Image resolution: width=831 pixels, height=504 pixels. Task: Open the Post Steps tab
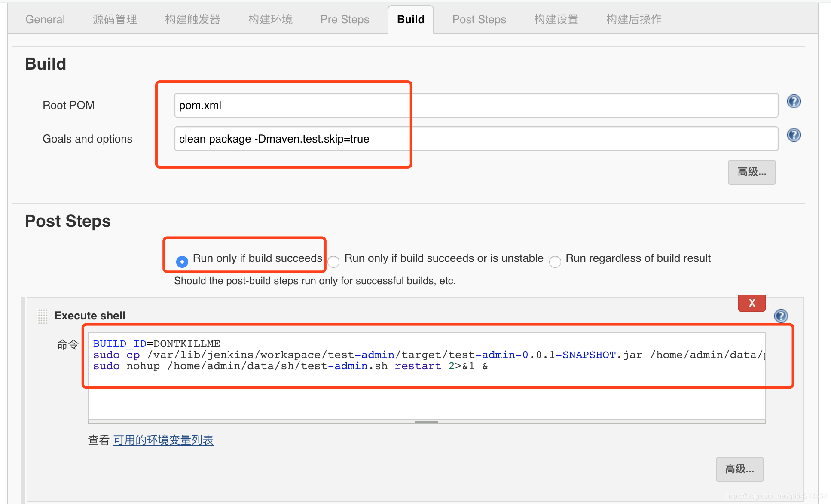pyautogui.click(x=479, y=19)
